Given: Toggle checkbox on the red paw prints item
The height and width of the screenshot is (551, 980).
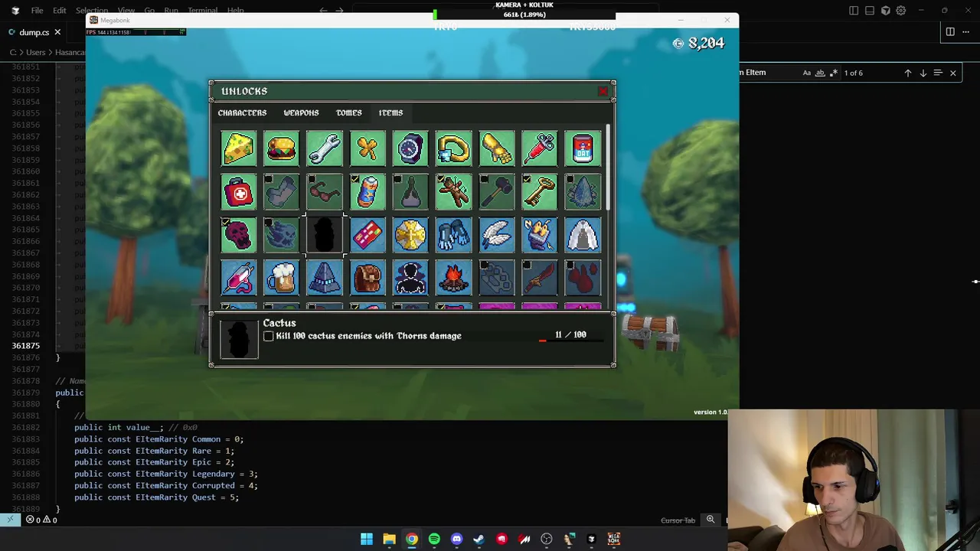Looking at the screenshot, I should 569,265.
